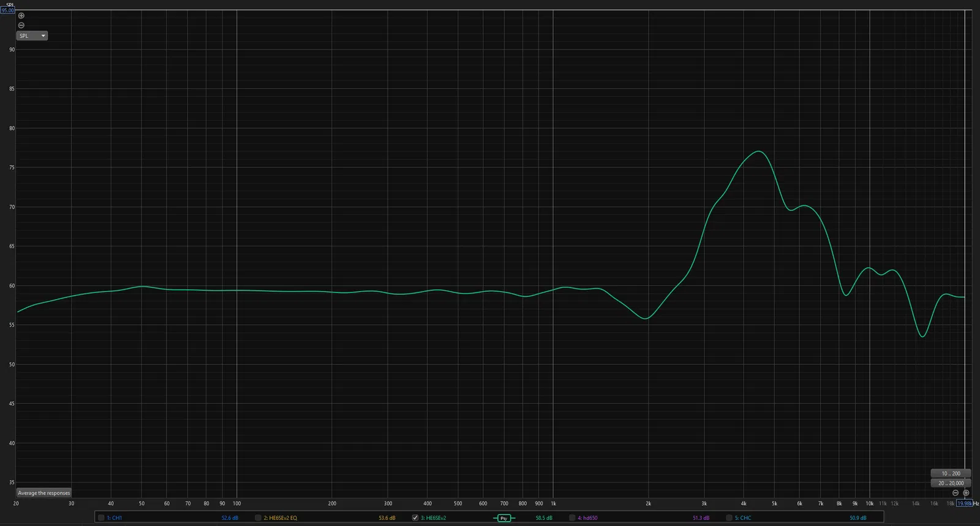The width and height of the screenshot is (980, 526).
Task: Enable the 5: CHC trace checkbox
Action: (729, 518)
